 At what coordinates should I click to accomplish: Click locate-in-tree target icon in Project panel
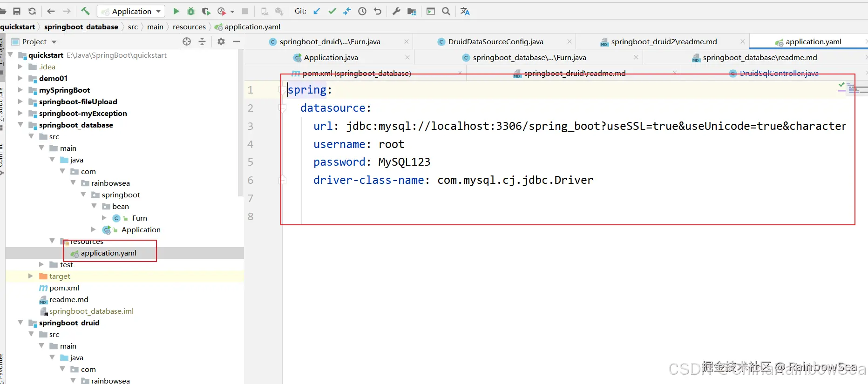(187, 41)
